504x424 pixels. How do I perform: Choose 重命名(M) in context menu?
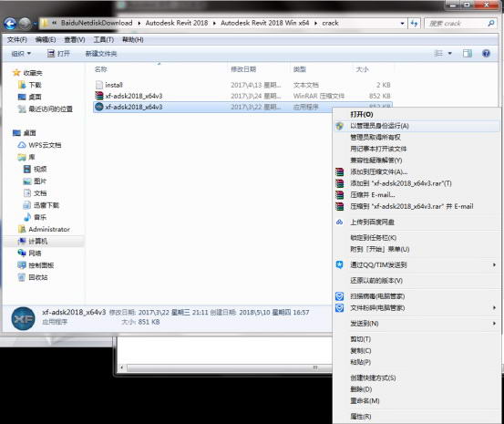[417, 401]
